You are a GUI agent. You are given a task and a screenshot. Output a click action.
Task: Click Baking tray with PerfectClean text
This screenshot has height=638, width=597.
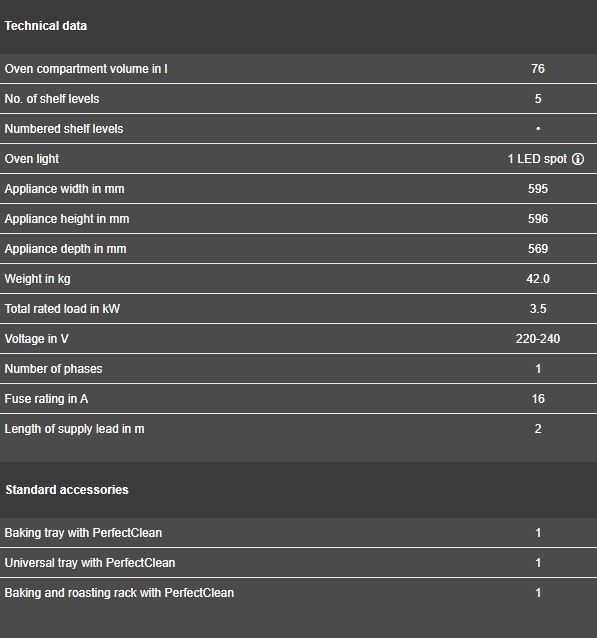click(x=83, y=533)
